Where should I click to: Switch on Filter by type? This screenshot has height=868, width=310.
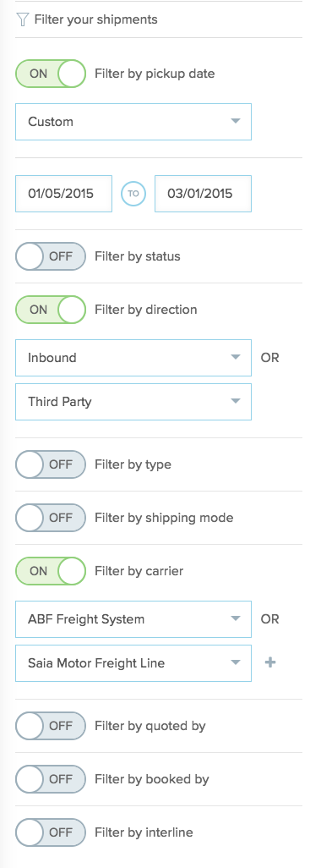coord(51,464)
